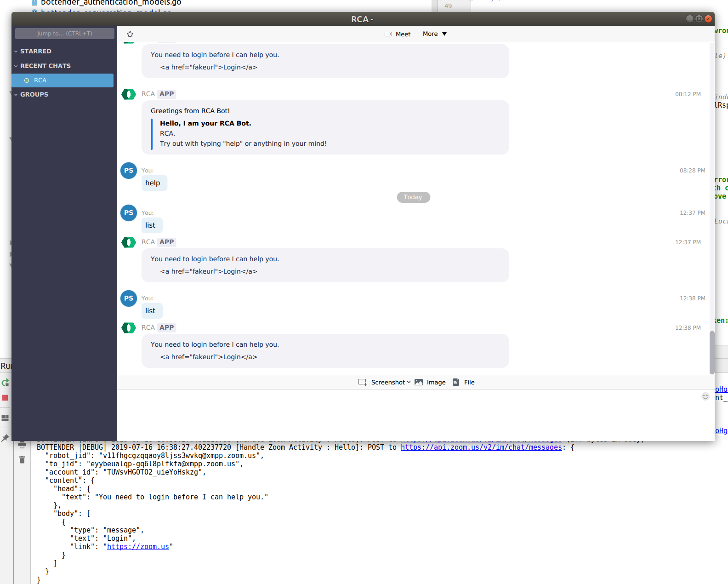Click RCA bot avatar at 12:37 PM
The height and width of the screenshot is (584, 728).
coord(129,242)
